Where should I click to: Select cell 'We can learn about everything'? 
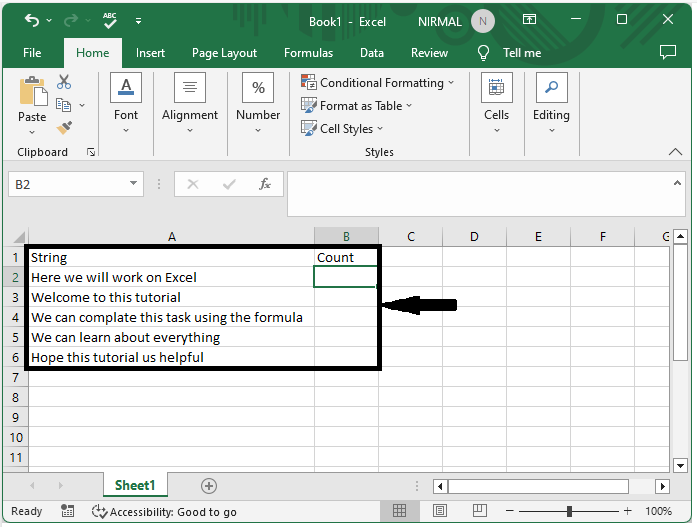click(x=171, y=337)
